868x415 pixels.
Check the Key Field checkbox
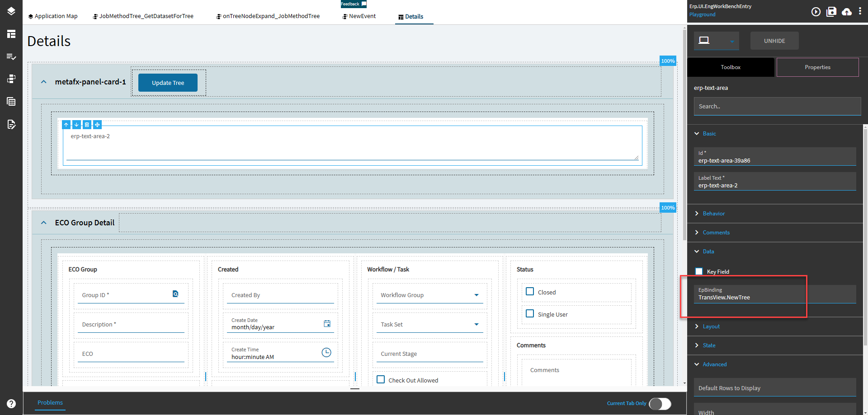(699, 271)
